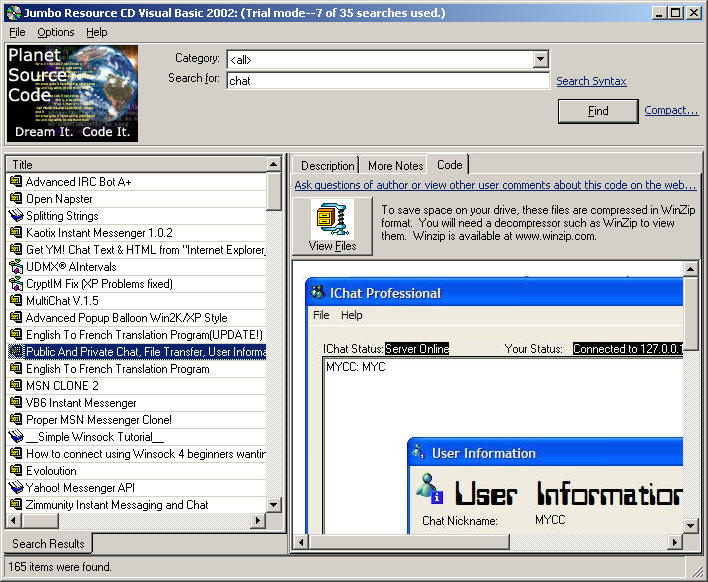
Task: Click the icon beside English To French Translation Program(UPDATE!)
Action: 16,335
